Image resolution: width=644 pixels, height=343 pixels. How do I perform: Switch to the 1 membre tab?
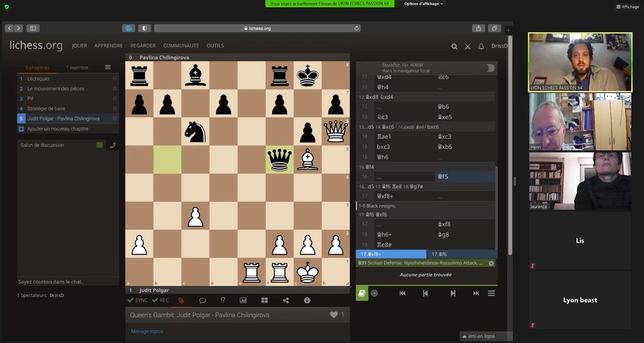(x=77, y=67)
